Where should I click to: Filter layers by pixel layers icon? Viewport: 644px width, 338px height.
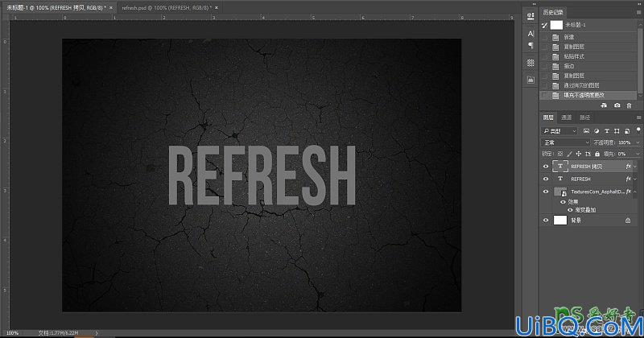click(x=586, y=131)
